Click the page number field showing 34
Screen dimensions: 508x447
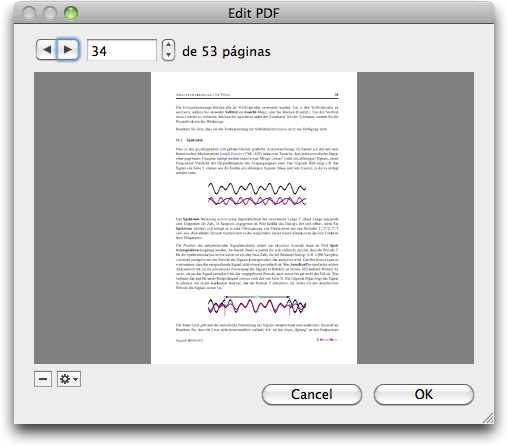122,50
